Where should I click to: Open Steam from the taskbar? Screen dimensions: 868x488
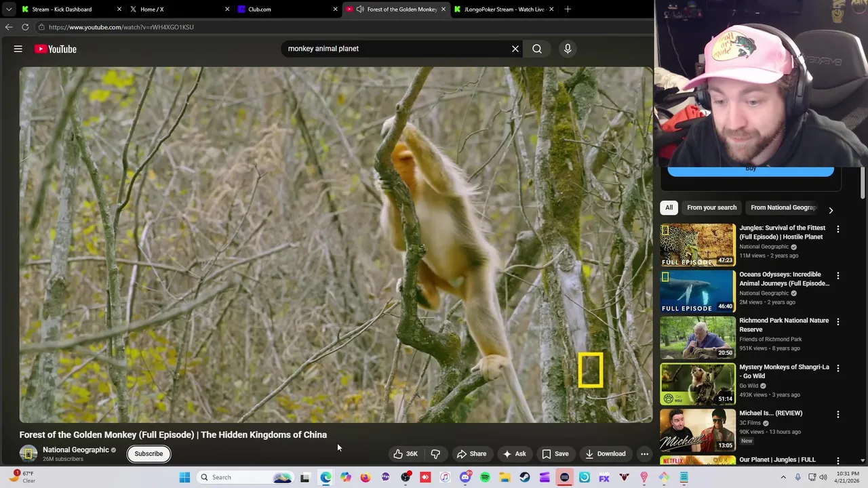tap(525, 477)
